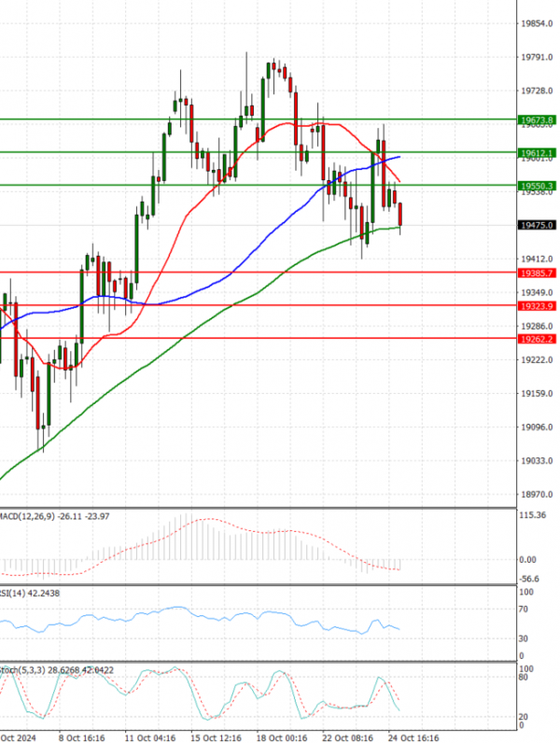Click the last red candlestick on the chart
The image size is (560, 743).
400,214
